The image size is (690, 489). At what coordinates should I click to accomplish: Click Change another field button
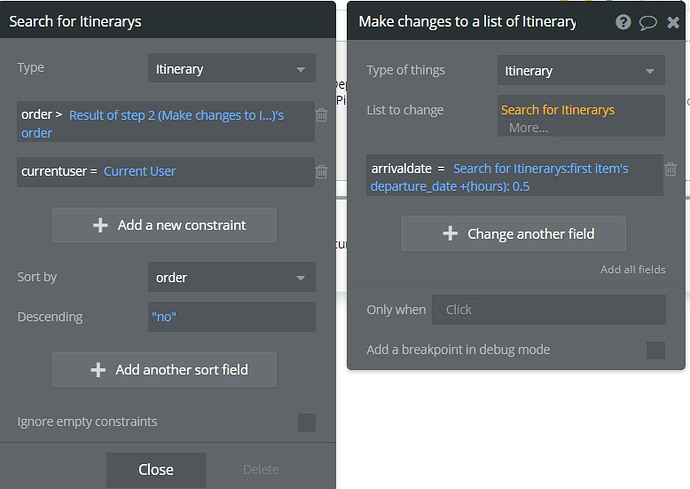514,233
